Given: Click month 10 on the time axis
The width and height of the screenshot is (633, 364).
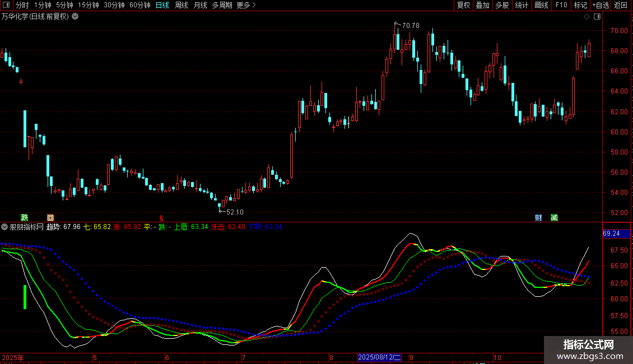Looking at the screenshot, I should [497, 357].
